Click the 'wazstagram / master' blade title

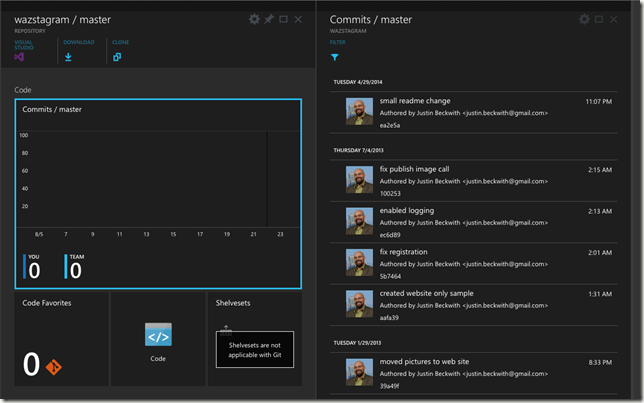[62, 20]
